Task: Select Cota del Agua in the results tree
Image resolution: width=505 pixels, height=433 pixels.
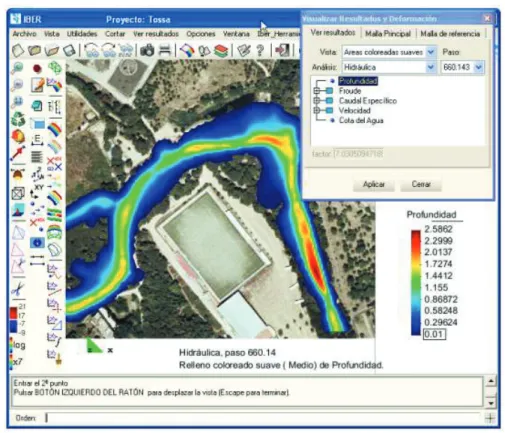Action: coord(361,120)
